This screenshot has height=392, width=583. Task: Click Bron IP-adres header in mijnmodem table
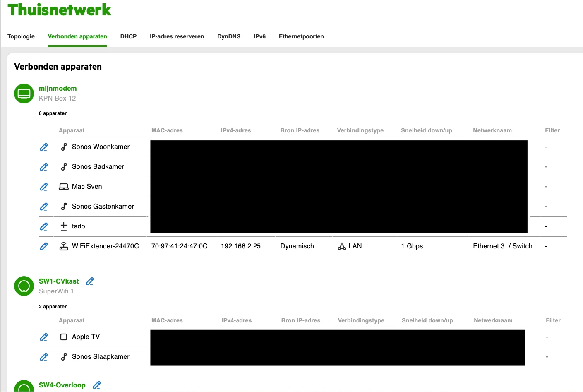(300, 130)
